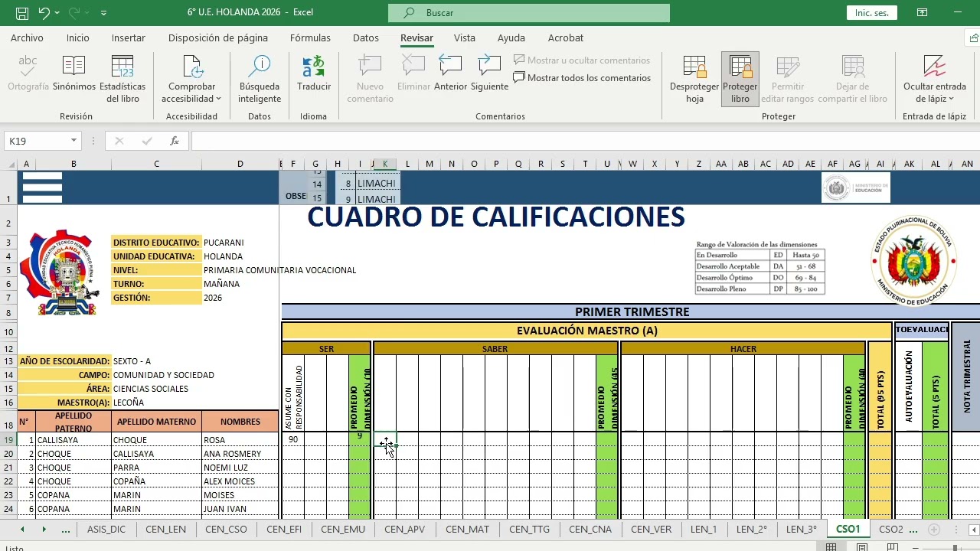Click Mostrar u ocultar comentarios
Image resolution: width=980 pixels, height=551 pixels.
pyautogui.click(x=582, y=60)
